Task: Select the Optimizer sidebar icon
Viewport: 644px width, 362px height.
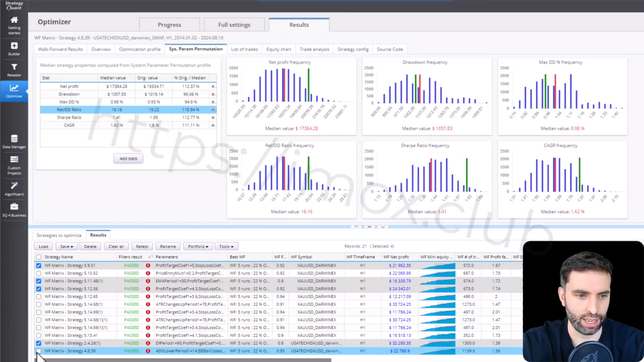Action: pyautogui.click(x=14, y=90)
